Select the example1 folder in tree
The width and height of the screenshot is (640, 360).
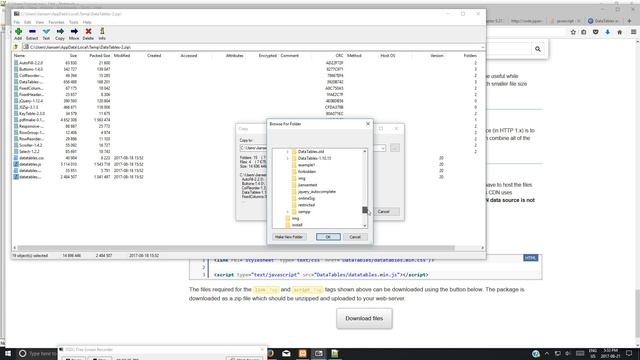point(306,165)
